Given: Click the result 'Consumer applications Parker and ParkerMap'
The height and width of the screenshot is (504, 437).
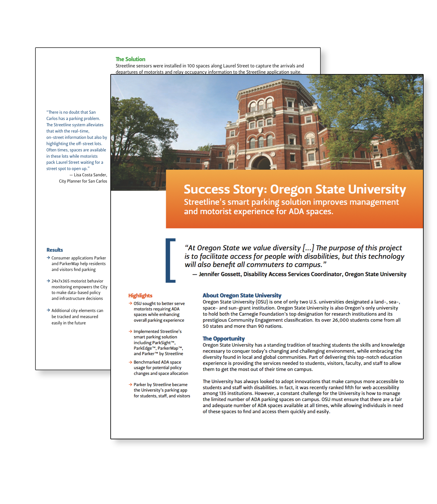Looking at the screenshot, I should pos(79,264).
